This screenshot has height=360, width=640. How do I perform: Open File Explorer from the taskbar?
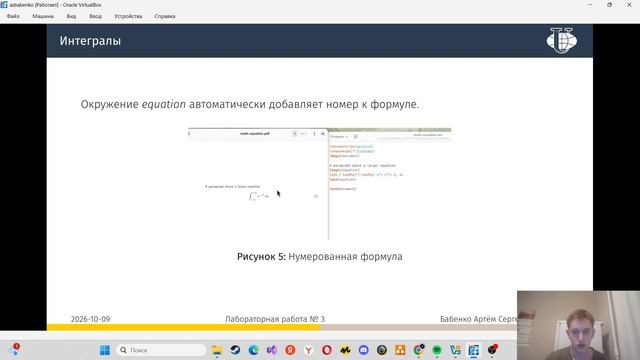coord(217,350)
